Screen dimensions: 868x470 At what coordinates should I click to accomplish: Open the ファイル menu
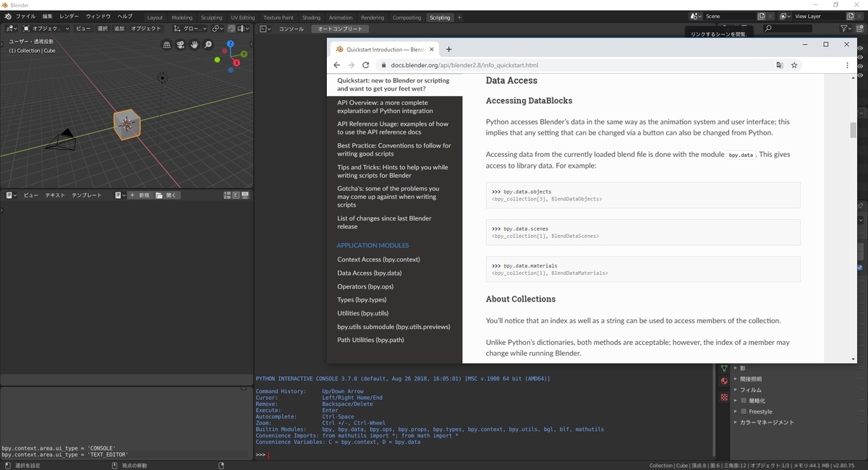click(x=25, y=17)
